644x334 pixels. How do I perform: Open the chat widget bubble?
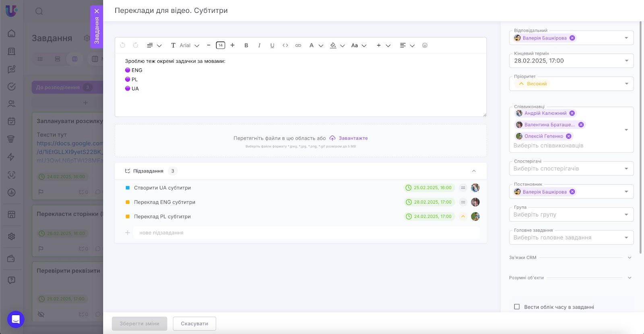pos(16,320)
